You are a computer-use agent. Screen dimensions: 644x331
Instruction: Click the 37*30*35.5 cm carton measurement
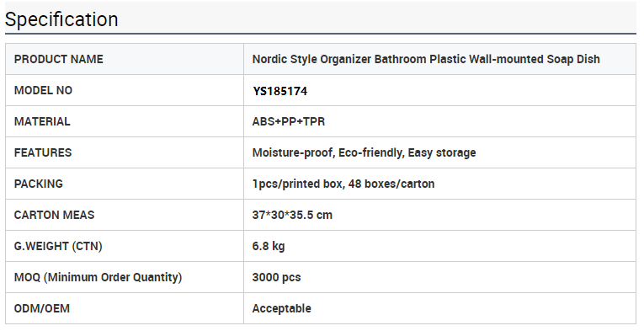292,215
